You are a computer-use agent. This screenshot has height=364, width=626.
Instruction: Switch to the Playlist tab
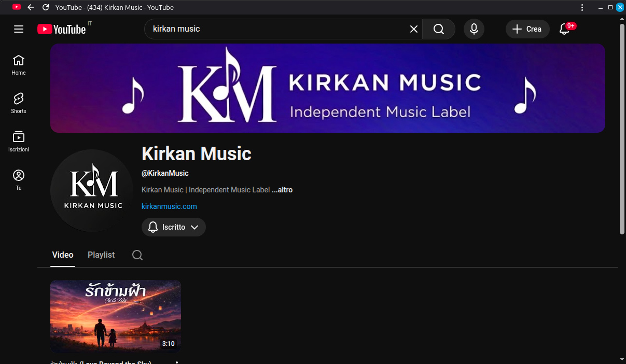(101, 255)
